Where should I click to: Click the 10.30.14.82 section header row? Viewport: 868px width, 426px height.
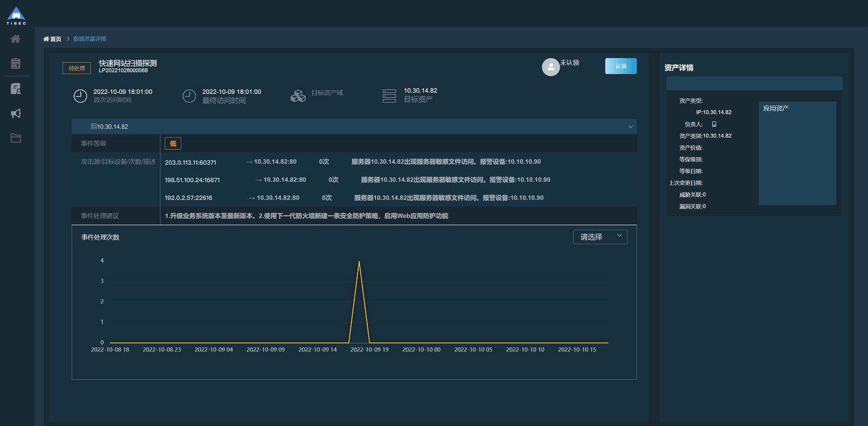pyautogui.click(x=354, y=127)
